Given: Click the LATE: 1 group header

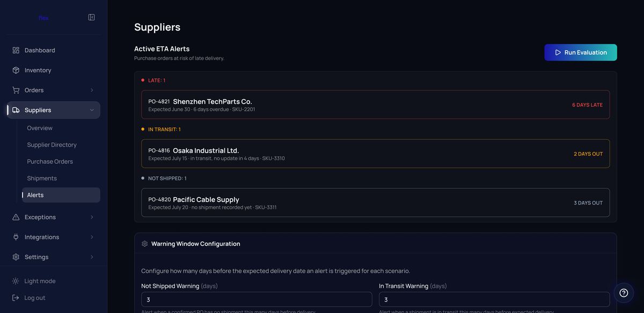Looking at the screenshot, I should [x=157, y=80].
